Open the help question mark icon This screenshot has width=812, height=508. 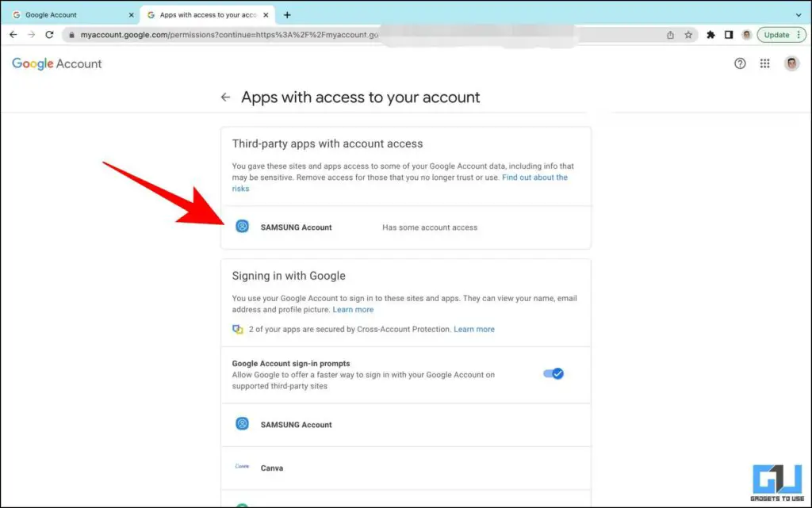coord(740,63)
